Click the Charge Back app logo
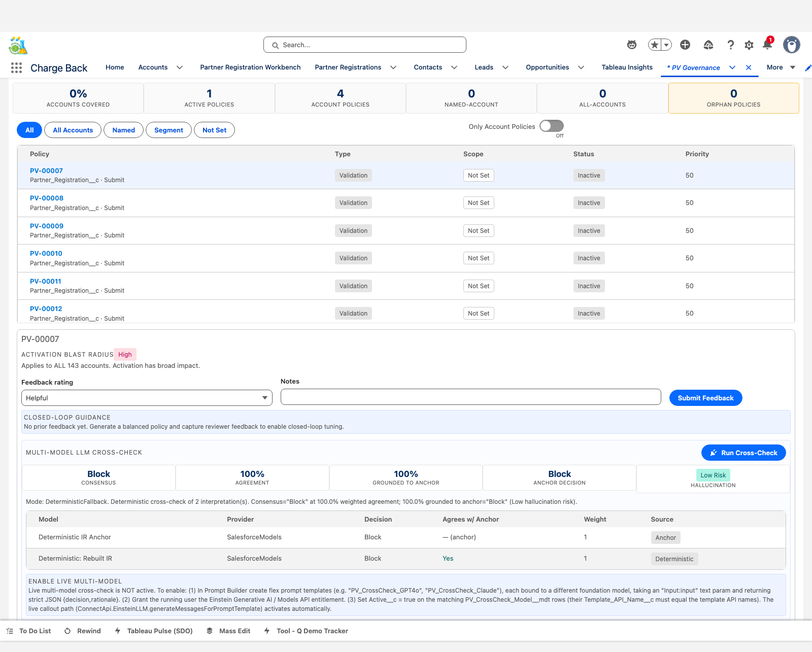 coord(18,45)
